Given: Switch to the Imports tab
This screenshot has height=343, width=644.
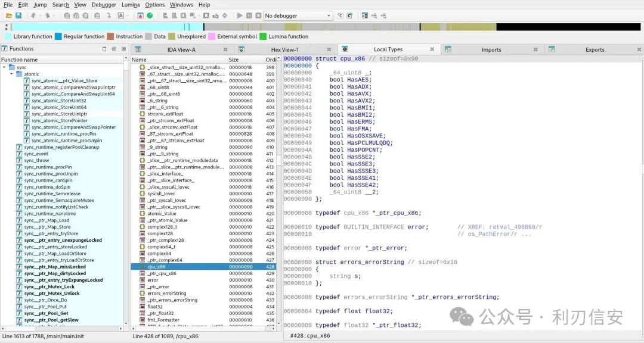Looking at the screenshot, I should click(x=491, y=49).
